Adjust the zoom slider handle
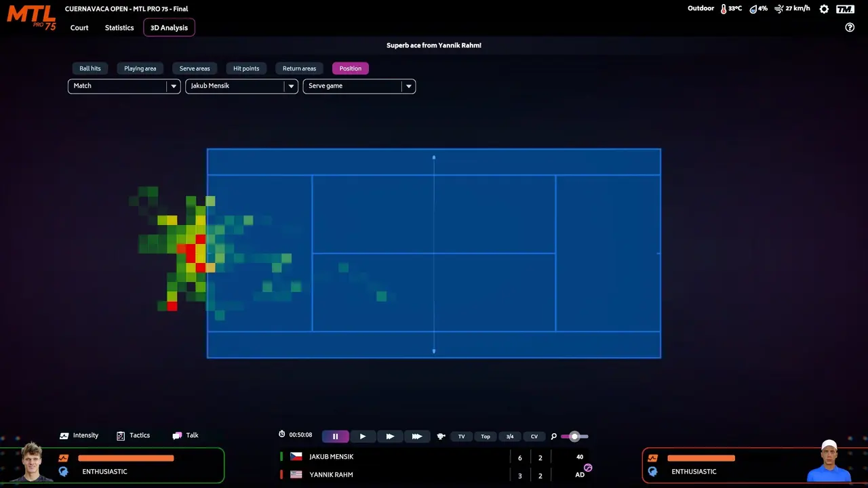This screenshot has width=868, height=488. tap(574, 436)
